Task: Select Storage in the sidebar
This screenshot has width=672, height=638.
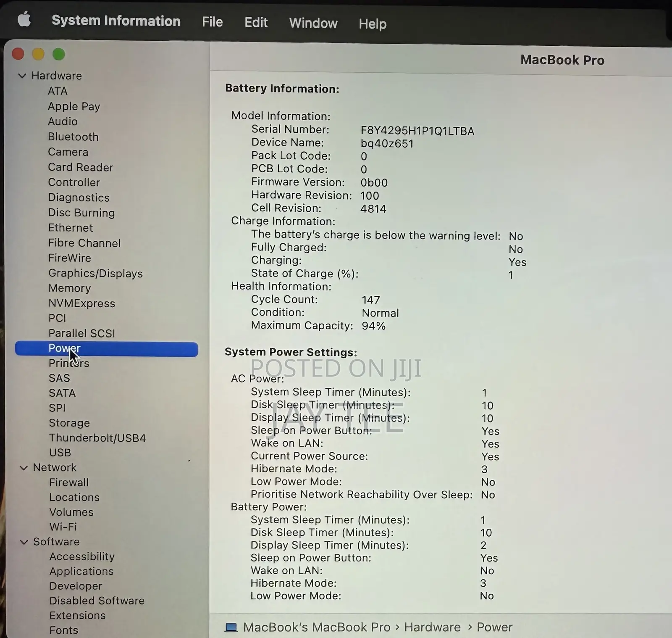Action: 69,423
